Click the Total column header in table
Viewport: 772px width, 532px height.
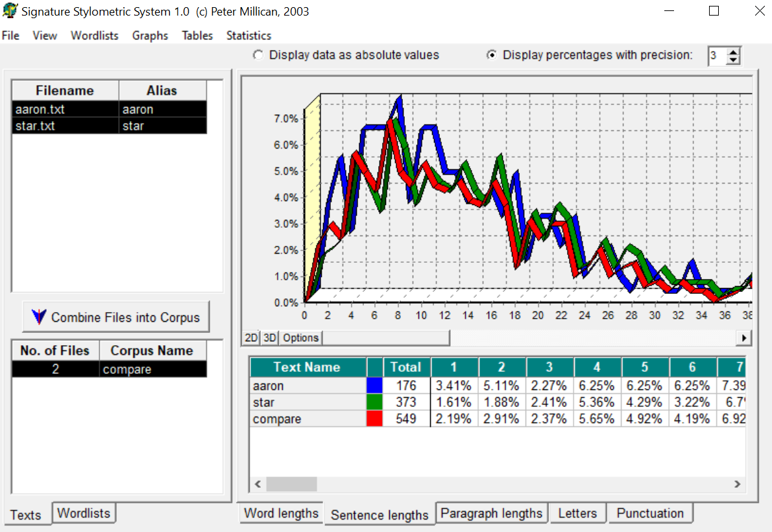point(406,367)
